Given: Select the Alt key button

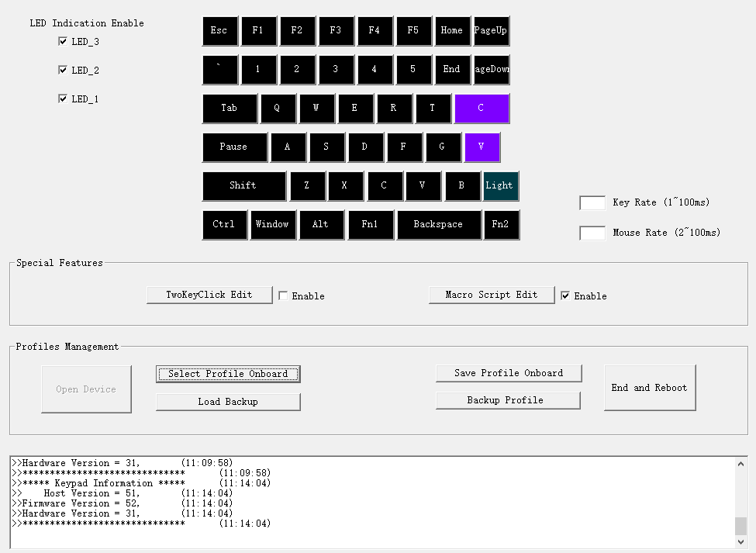Looking at the screenshot, I should click(322, 225).
